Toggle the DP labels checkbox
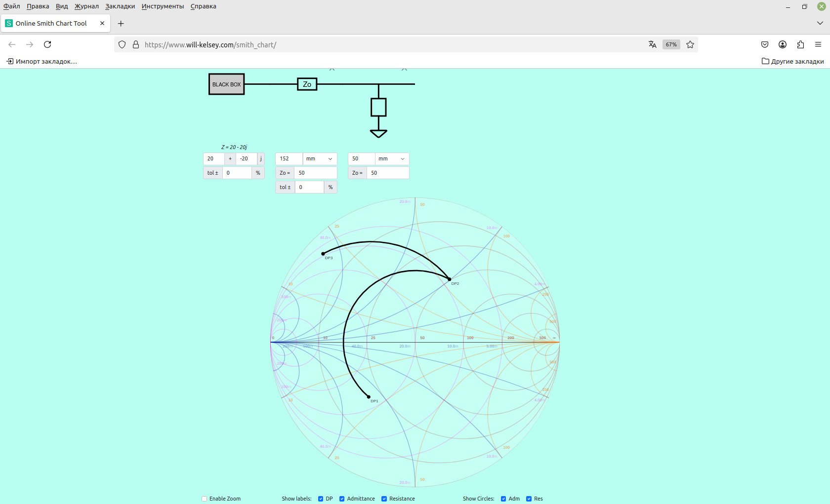The width and height of the screenshot is (830, 504). (x=321, y=499)
